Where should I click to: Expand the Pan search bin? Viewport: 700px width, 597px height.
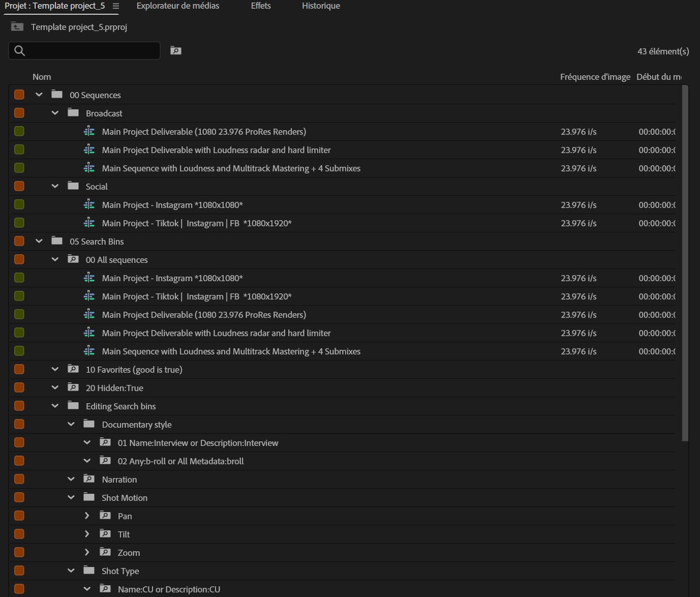pyautogui.click(x=87, y=516)
